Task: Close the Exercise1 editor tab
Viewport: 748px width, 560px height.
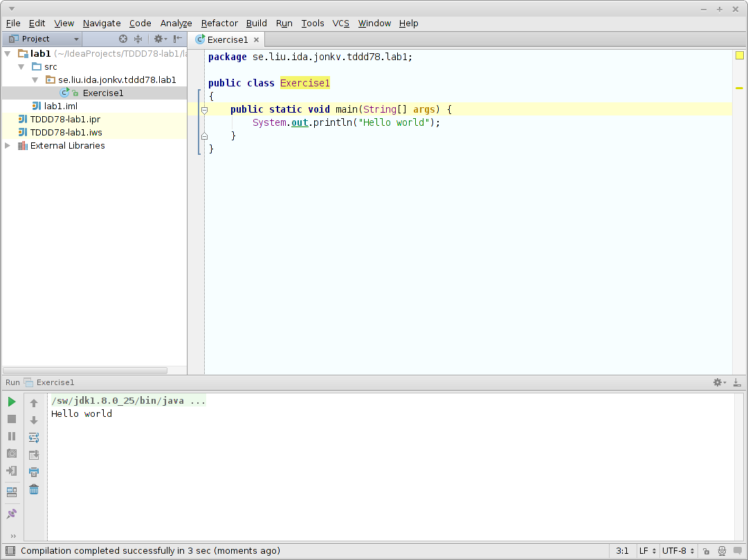Action: click(x=256, y=40)
